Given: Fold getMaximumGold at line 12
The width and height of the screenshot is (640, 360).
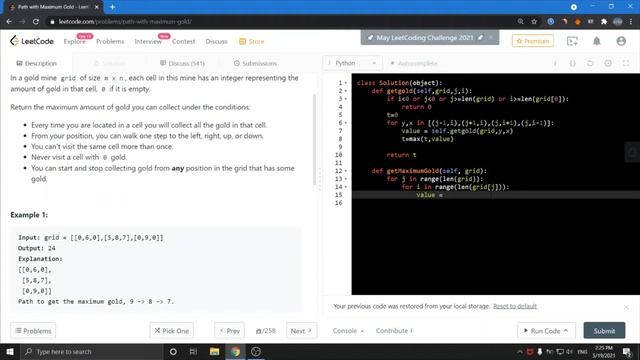Looking at the screenshot, I should pyautogui.click(x=346, y=171).
